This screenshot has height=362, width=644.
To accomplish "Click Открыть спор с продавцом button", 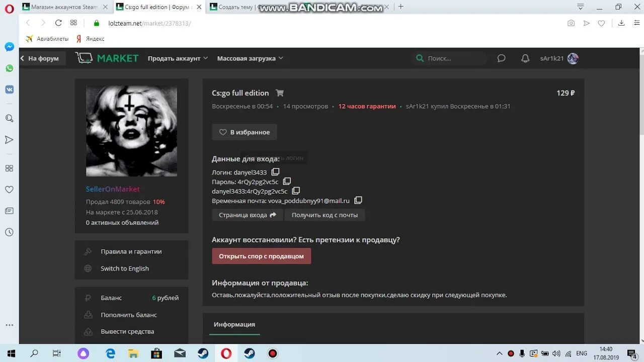I will coord(262,256).
